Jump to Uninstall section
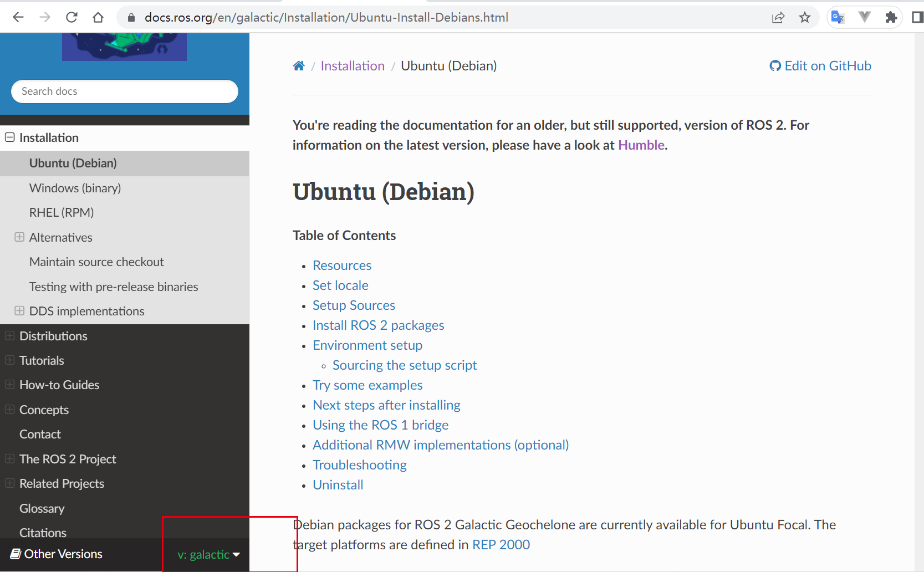 pos(338,485)
